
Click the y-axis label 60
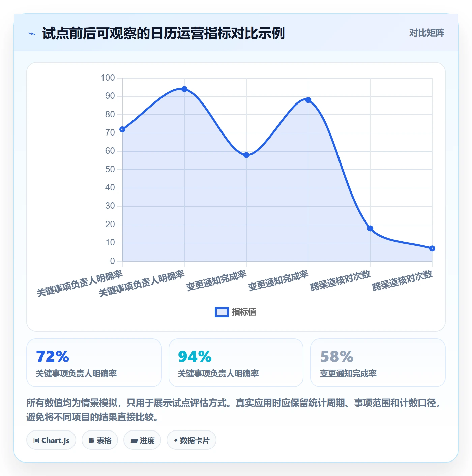pos(110,151)
